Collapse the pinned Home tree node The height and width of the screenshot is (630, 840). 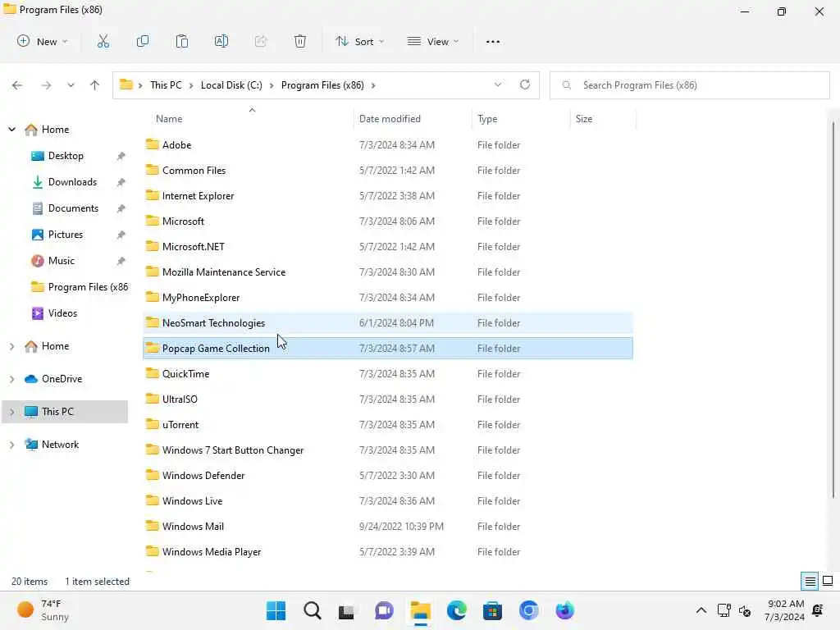(x=11, y=129)
